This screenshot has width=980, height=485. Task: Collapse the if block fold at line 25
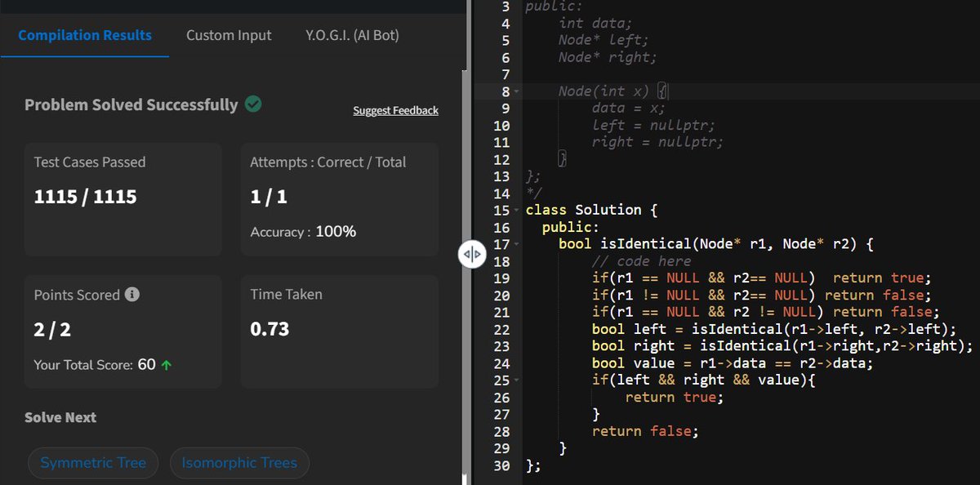[517, 380]
